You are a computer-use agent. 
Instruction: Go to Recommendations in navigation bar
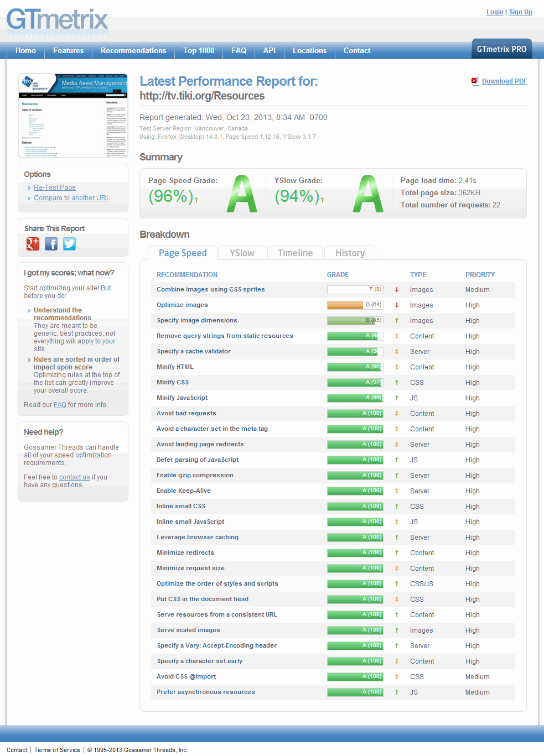coord(133,50)
